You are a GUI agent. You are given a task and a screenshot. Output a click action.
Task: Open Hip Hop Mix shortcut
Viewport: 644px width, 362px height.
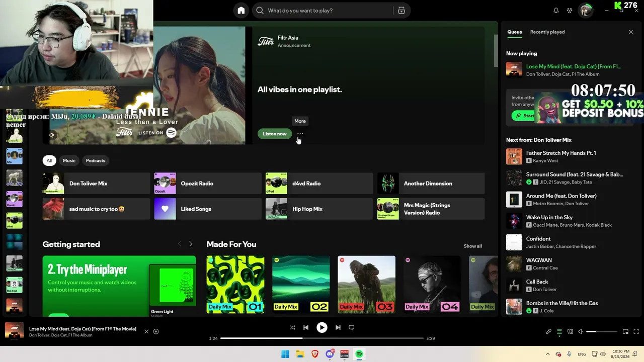pos(319,209)
